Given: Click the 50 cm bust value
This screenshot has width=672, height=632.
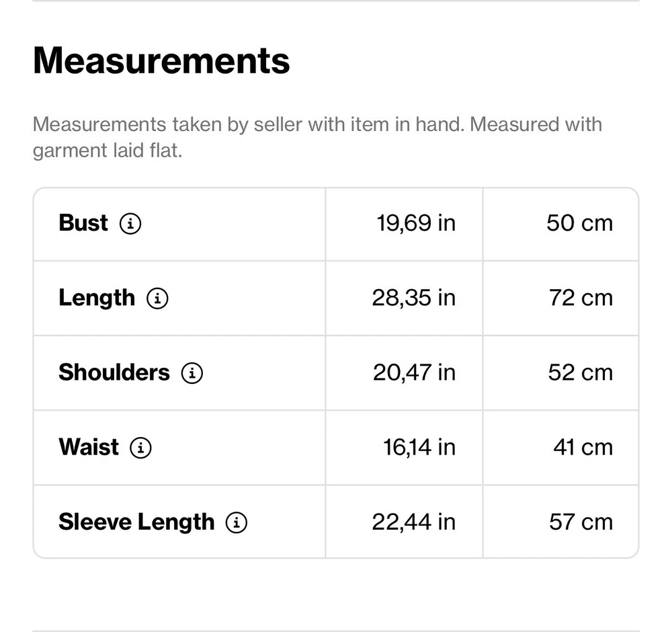Looking at the screenshot, I should click(x=579, y=223).
